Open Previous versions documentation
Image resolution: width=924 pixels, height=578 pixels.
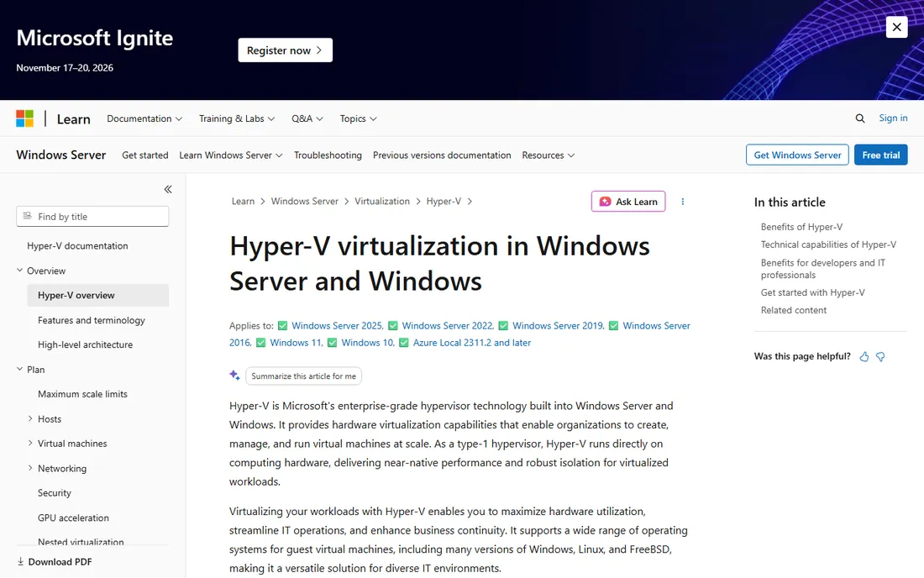[442, 155]
